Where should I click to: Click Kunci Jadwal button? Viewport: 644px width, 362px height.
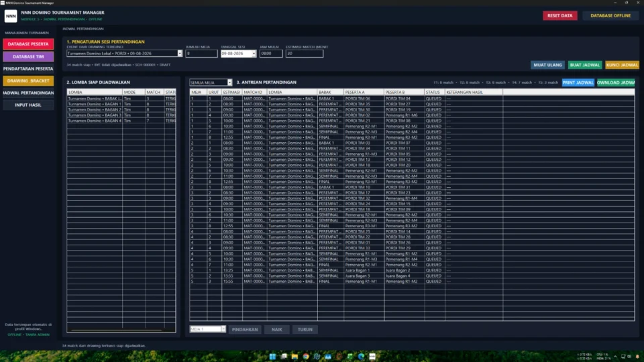tap(622, 65)
